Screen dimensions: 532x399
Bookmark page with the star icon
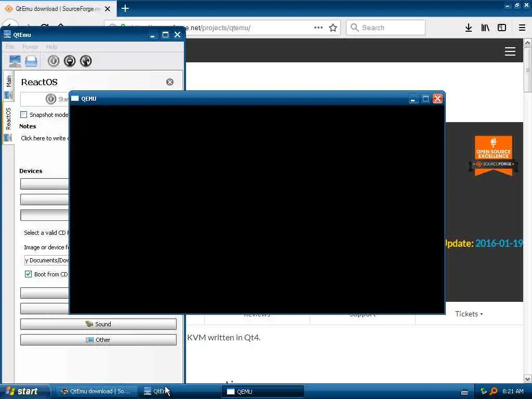click(333, 28)
